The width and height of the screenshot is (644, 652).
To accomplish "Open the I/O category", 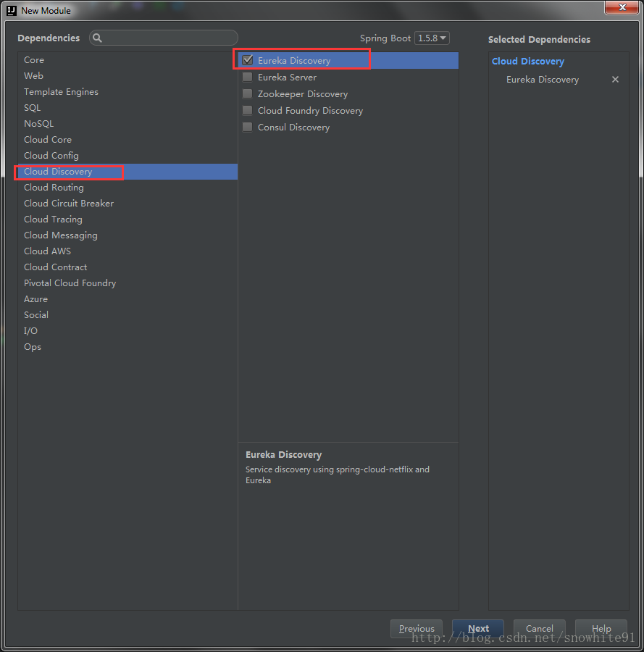I will [x=127, y=331].
